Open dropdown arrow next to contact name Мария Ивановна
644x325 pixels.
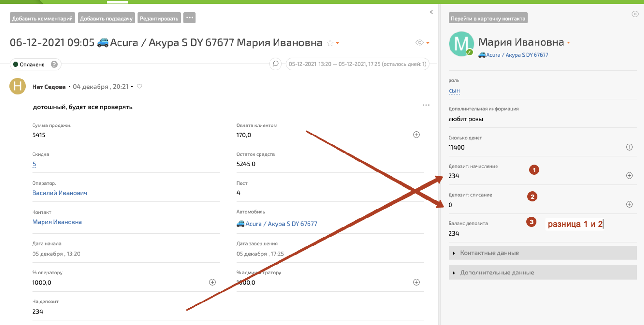569,42
